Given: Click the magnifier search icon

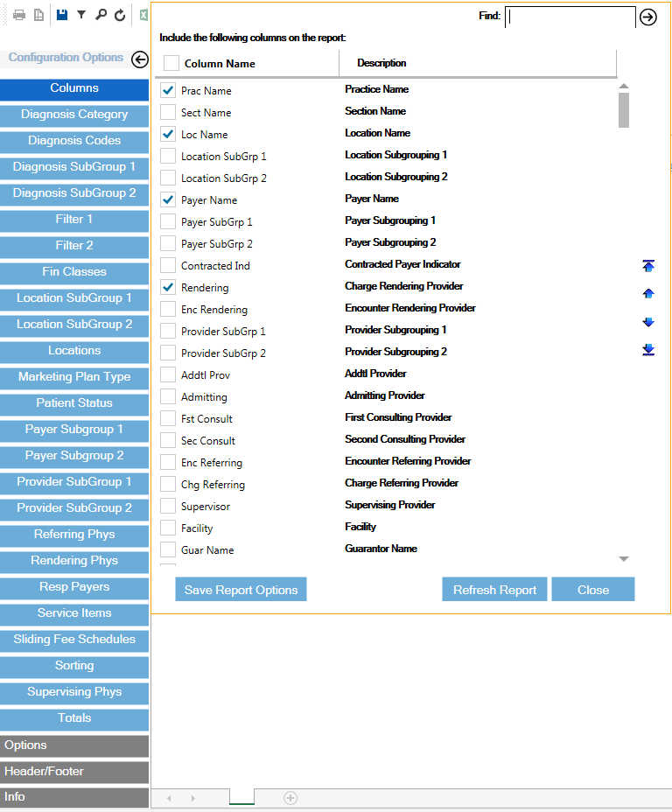Looking at the screenshot, I should 101,15.
